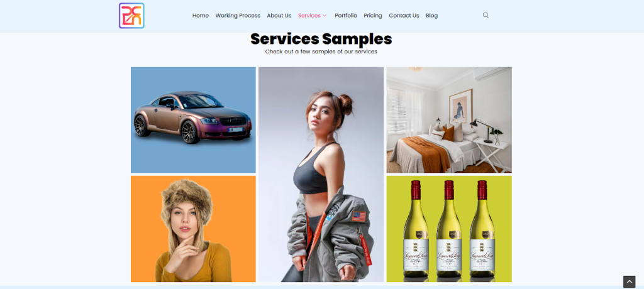Image resolution: width=644 pixels, height=289 pixels.
Task: Open the wine bottles sample image
Action: coord(449,229)
